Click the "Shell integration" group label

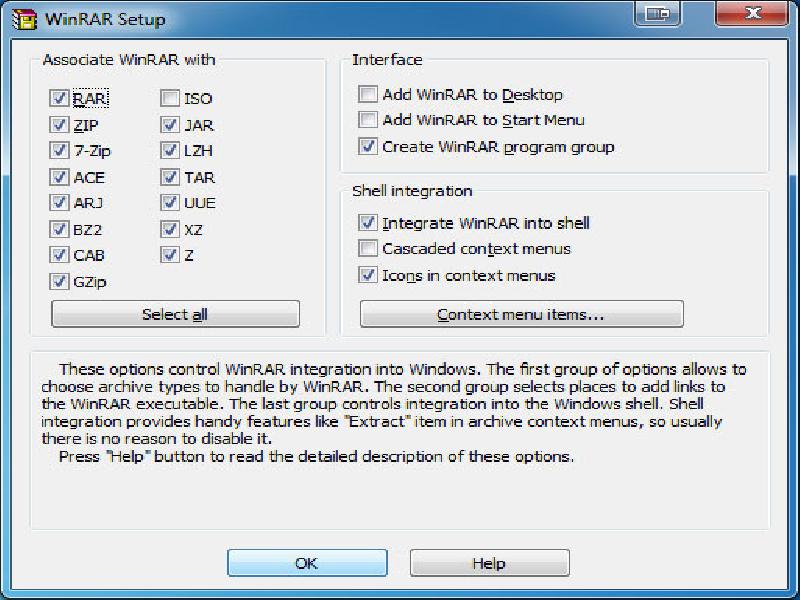(x=412, y=191)
